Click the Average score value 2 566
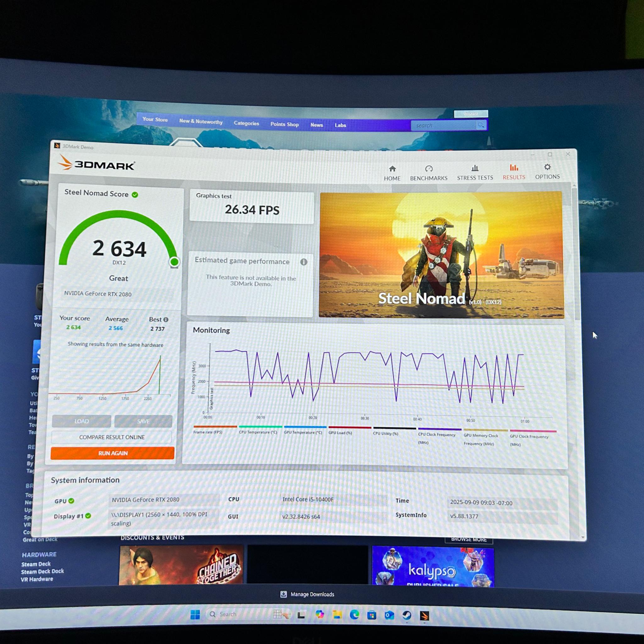This screenshot has height=644, width=644. [116, 328]
